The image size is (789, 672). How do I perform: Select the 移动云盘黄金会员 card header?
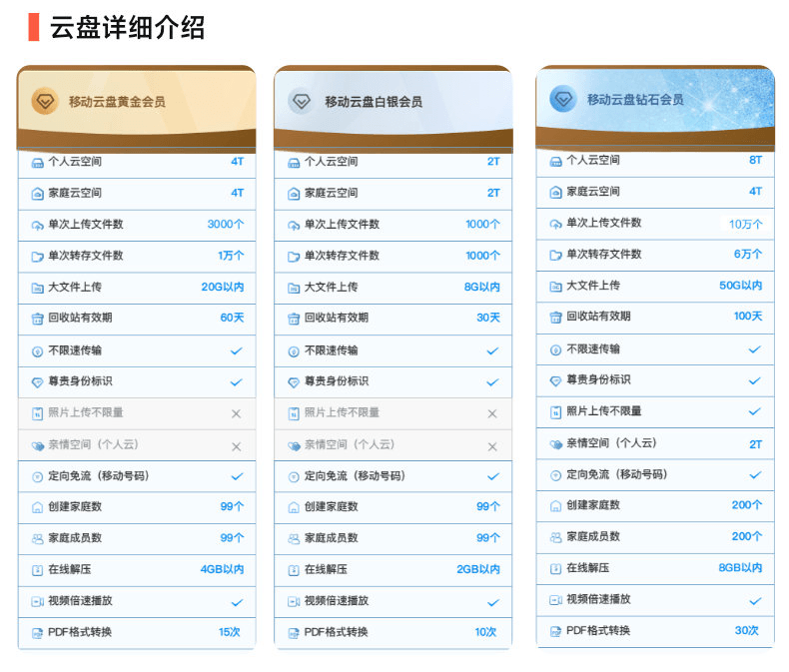point(117,102)
